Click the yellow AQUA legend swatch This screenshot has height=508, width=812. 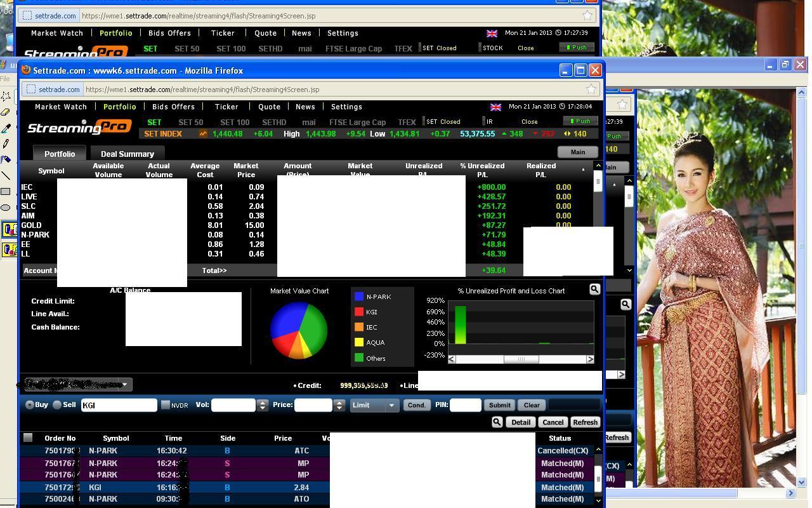[359, 342]
